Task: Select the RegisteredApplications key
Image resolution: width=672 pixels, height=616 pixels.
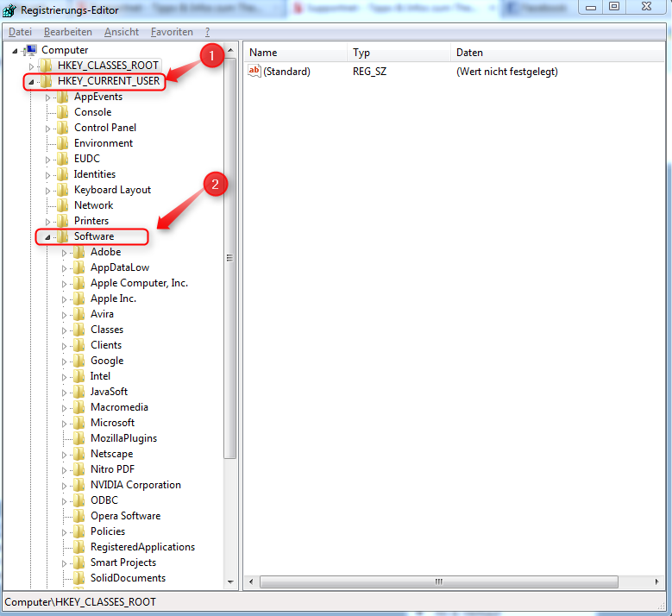Action: 142,547
